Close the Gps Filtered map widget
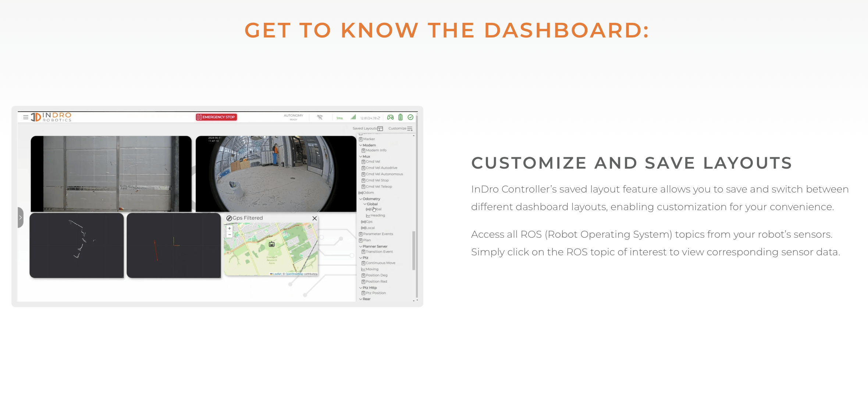This screenshot has width=868, height=399. click(x=315, y=218)
